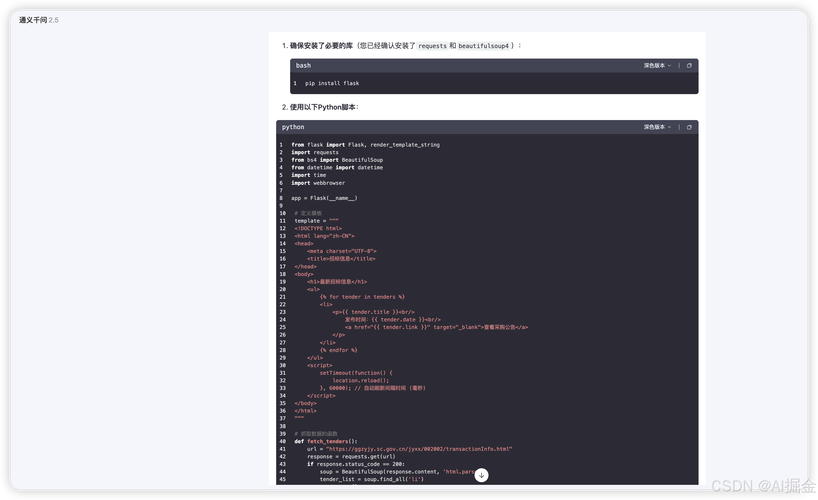Screen dimensions: 818x500
Task: Click the 'import time' code line
Action: coord(308,175)
